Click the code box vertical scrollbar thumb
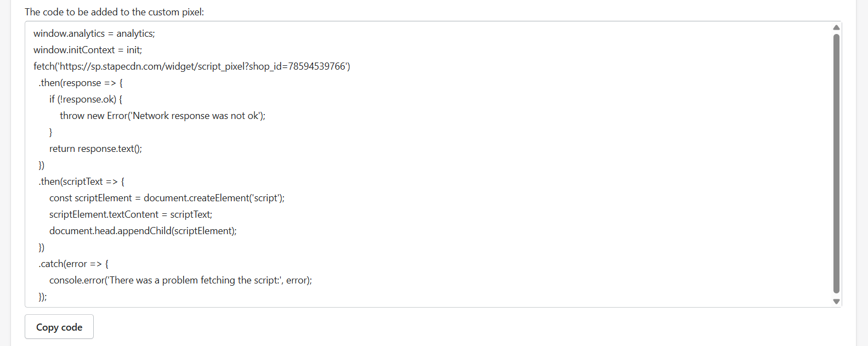The width and height of the screenshot is (868, 346). [x=836, y=163]
